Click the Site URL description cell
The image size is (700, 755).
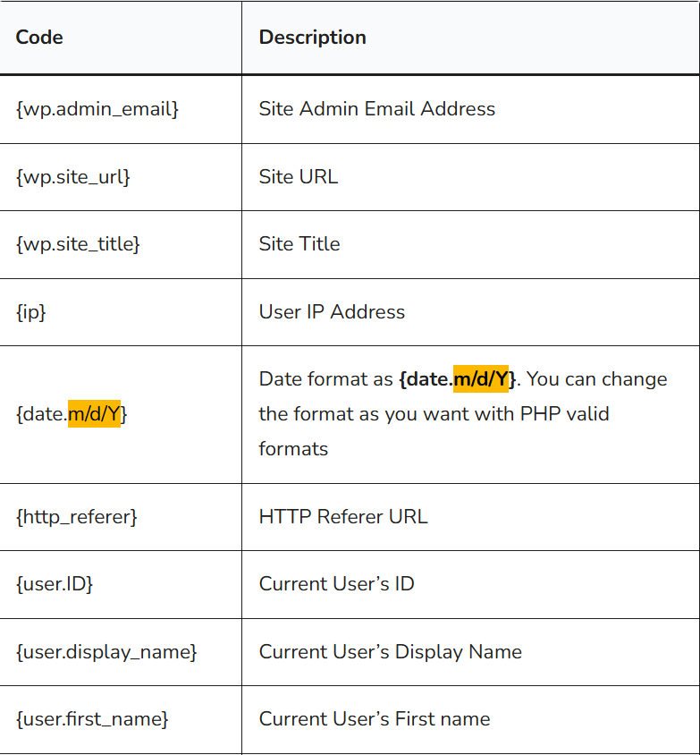coord(299,177)
